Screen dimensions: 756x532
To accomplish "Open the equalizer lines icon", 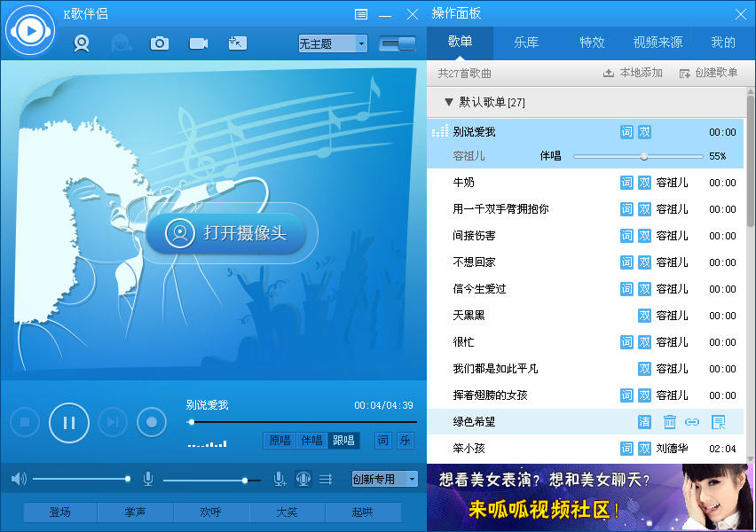I will [x=326, y=479].
